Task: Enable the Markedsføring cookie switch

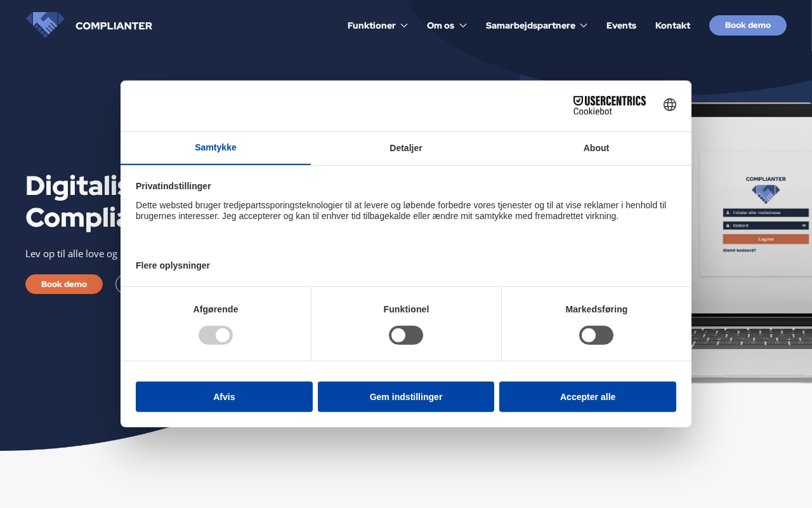Action: pos(596,335)
